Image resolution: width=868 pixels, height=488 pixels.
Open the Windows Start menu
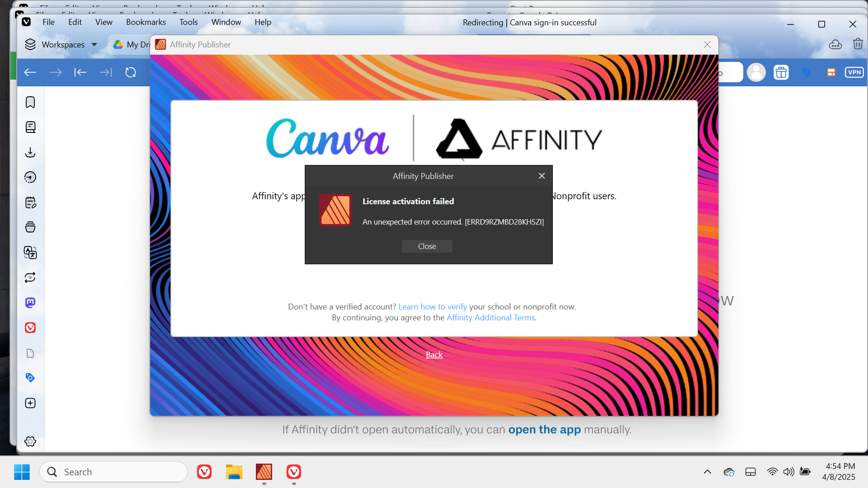click(x=22, y=472)
